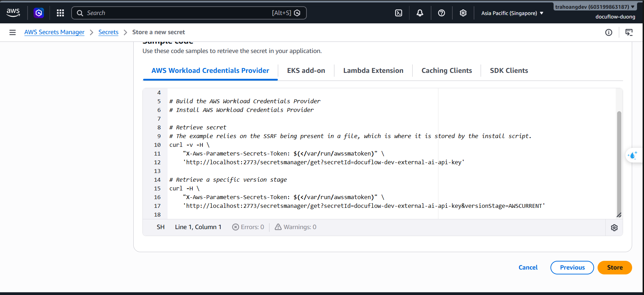This screenshot has height=295, width=644.
Task: Click the URL ending in versionStage=AWSCURRENT
Action: coord(364,206)
